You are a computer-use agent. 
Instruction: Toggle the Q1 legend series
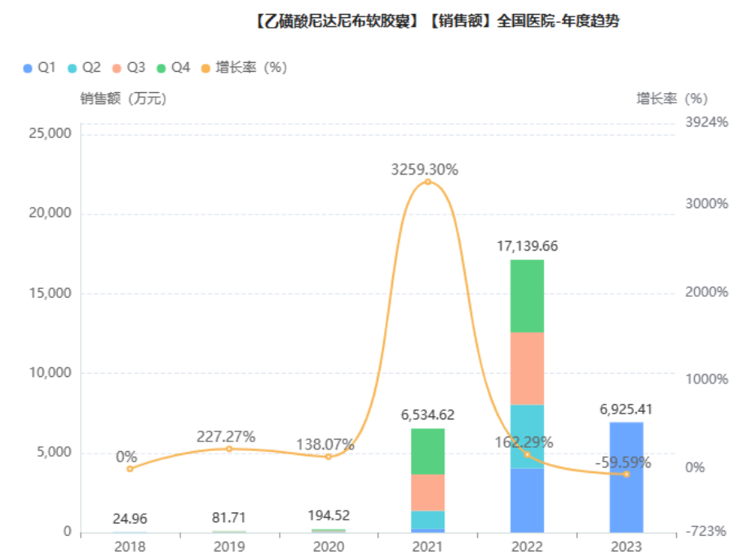pyautogui.click(x=39, y=68)
